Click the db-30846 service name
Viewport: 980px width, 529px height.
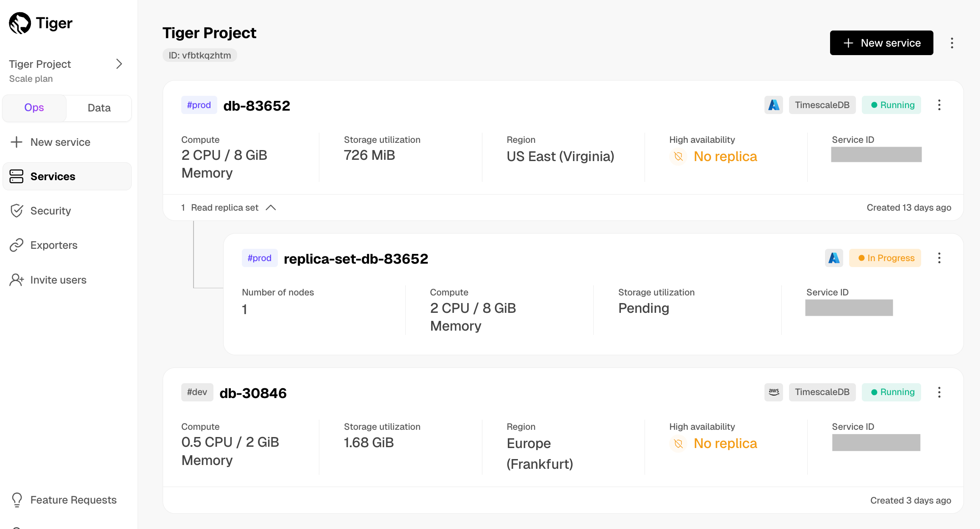point(253,393)
